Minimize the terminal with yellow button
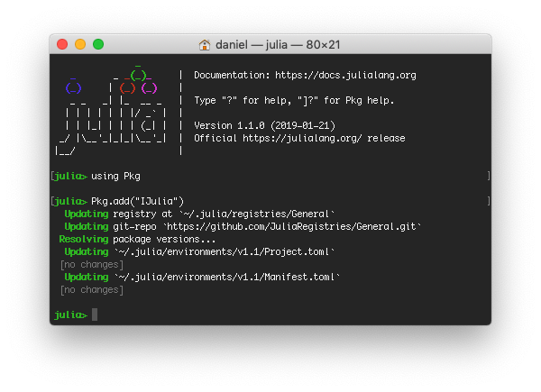 pos(80,44)
